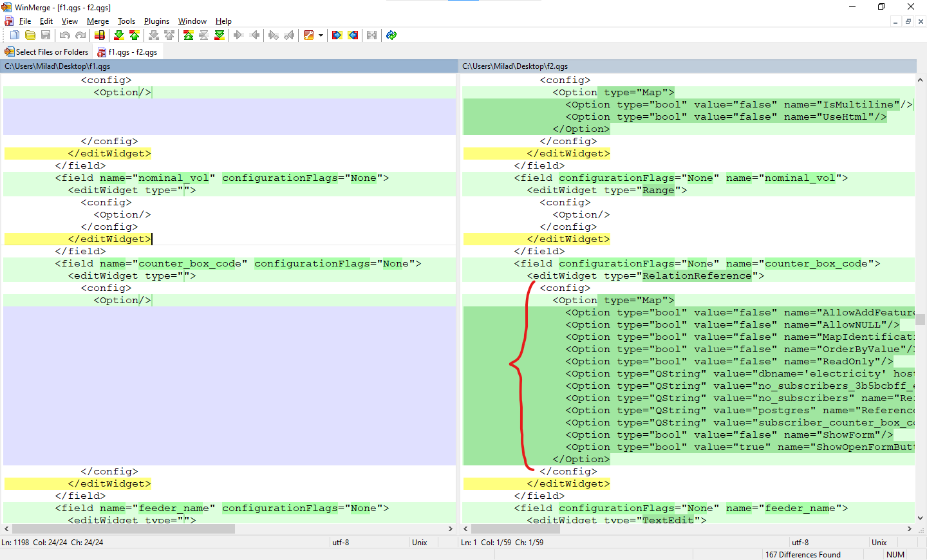Screen dimensions: 927x560
Task: Click 'RelationReference' in the right pane
Action: point(697,275)
